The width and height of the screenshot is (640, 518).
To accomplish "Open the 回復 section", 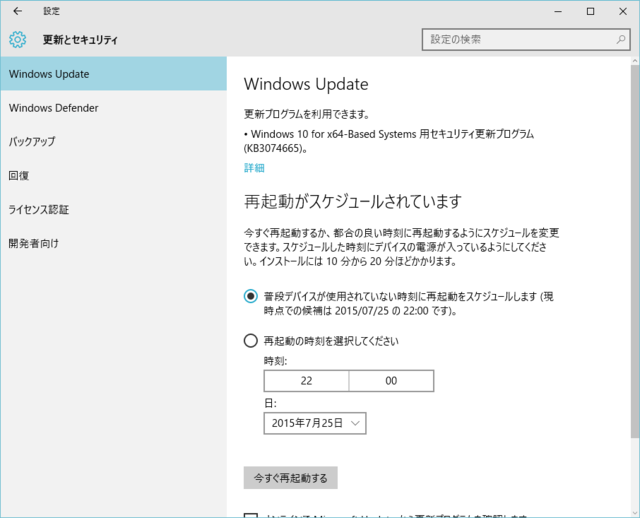I will 113,176.
